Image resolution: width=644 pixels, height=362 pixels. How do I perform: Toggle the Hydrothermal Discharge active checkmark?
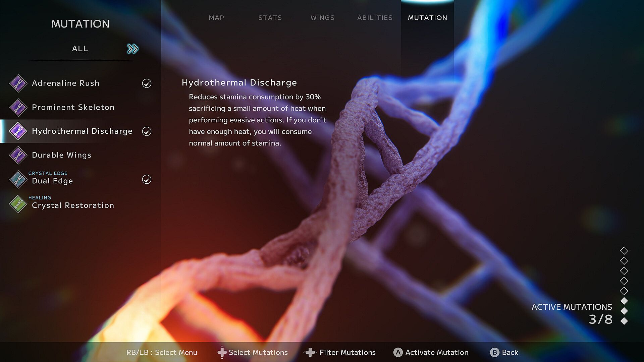tap(147, 131)
